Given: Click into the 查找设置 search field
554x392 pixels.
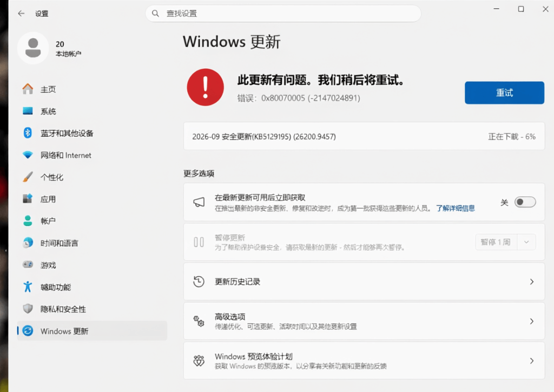Looking at the screenshot, I should (283, 14).
